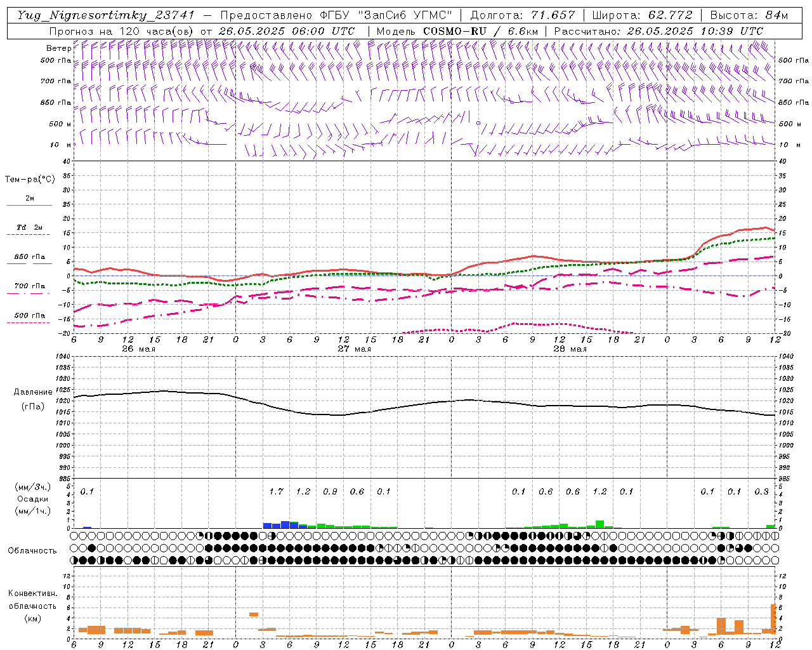
Task: Click the tallest blue precipitation bar on 27 мая
Action: (285, 525)
